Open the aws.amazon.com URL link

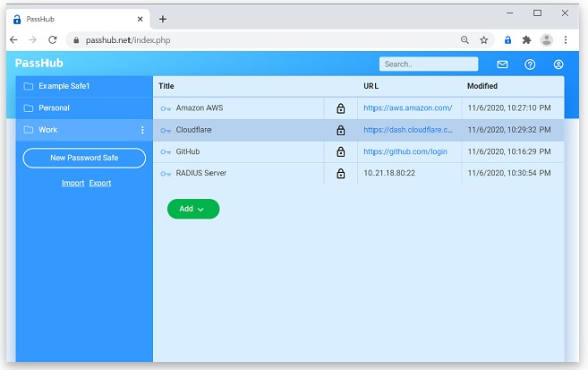tap(407, 108)
